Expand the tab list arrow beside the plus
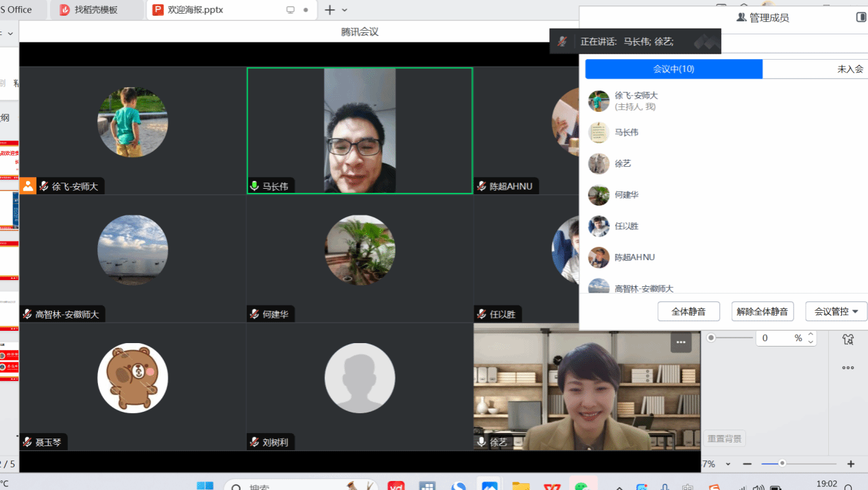Screen dimensions: 868x490 coord(345,10)
